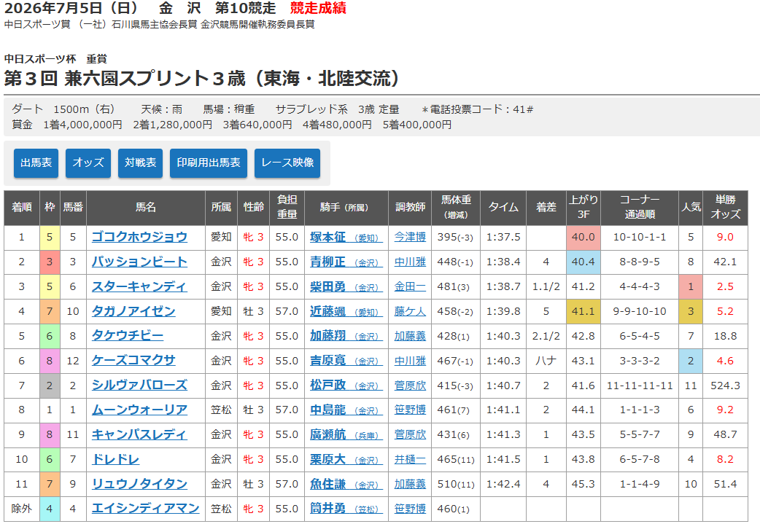The image size is (760, 532).
Task: Select odds value 2.5
Action: click(x=726, y=286)
